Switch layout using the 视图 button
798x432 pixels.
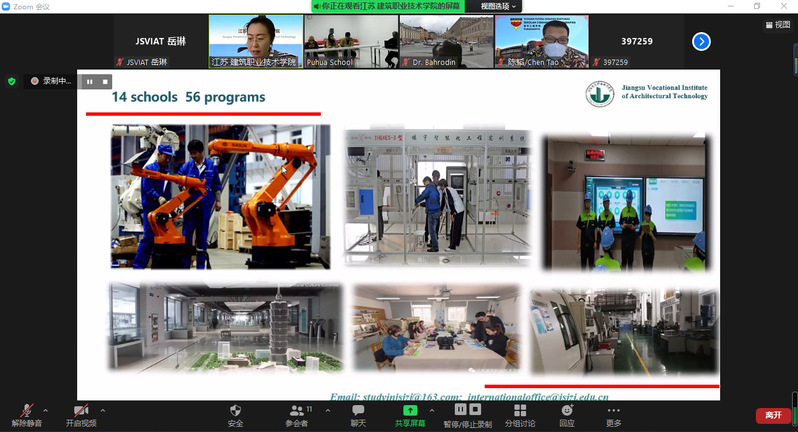tap(776, 25)
